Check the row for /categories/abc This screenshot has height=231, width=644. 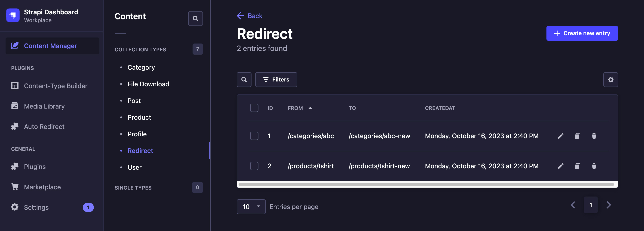(254, 136)
